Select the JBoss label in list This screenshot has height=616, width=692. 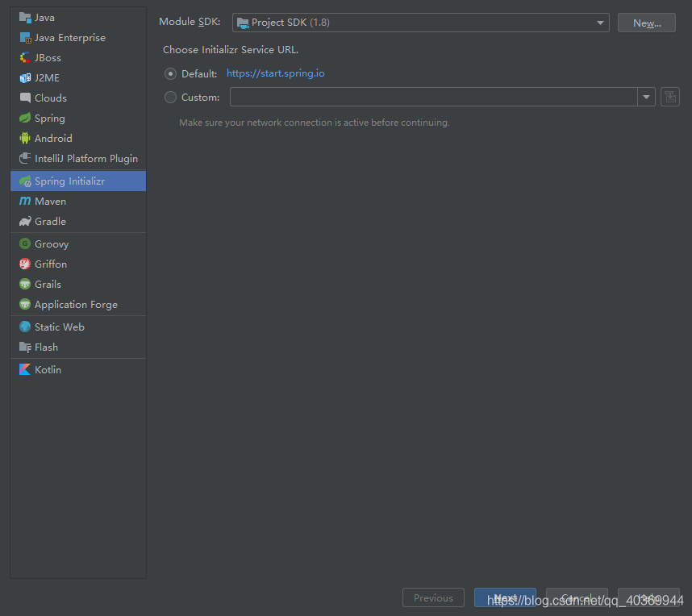[48, 58]
